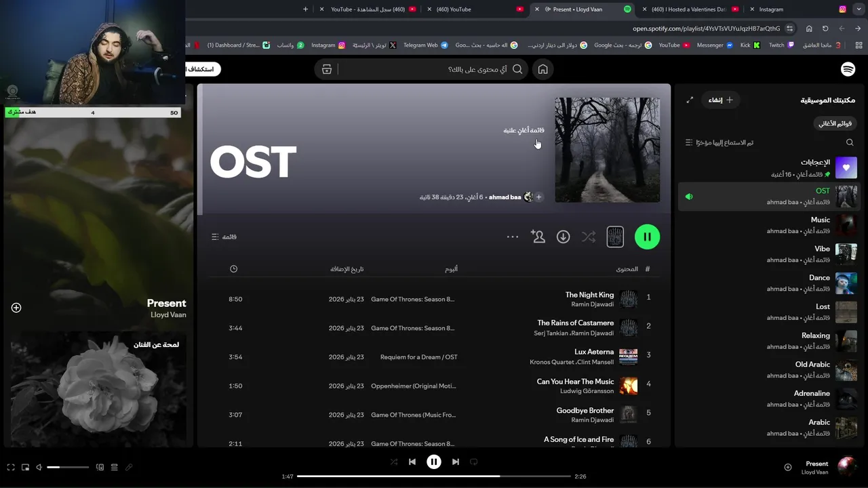
Task: Open the Music playlist in library
Action: click(768, 225)
